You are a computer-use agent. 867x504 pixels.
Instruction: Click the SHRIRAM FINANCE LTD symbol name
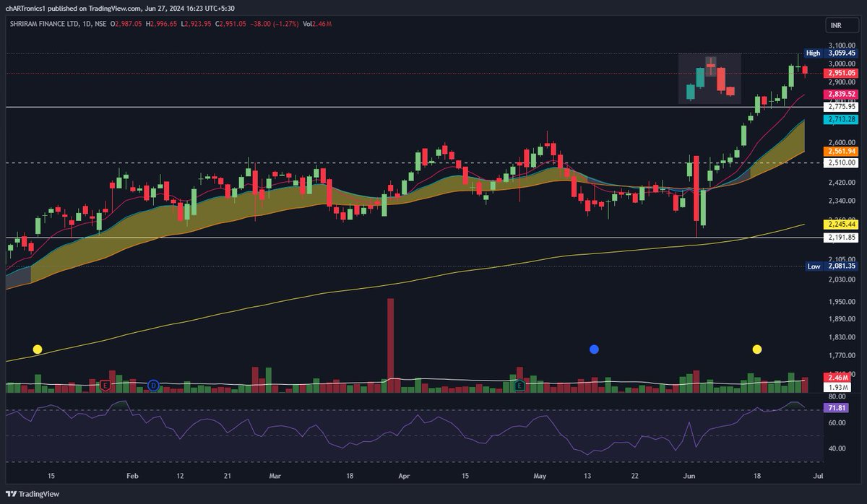(43, 23)
